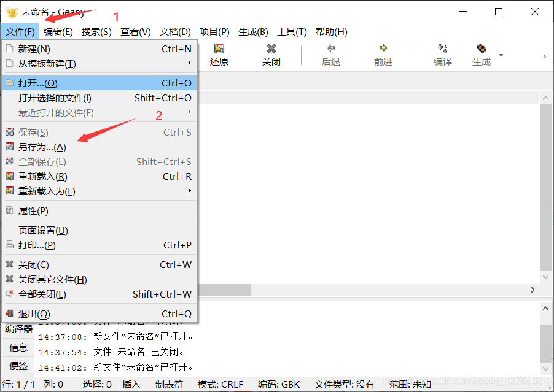Click the 保存(S) disk icon
This screenshot has width=554, height=392.
click(x=10, y=132)
